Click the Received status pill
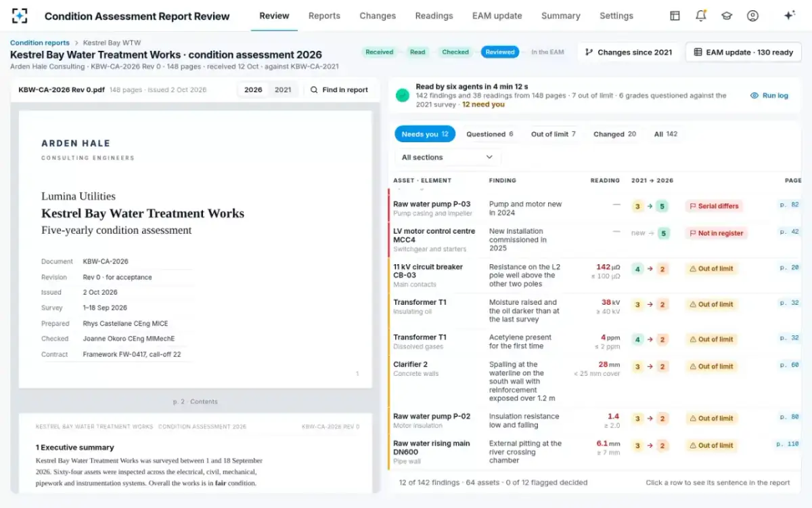The height and width of the screenshot is (508, 812). coord(380,52)
